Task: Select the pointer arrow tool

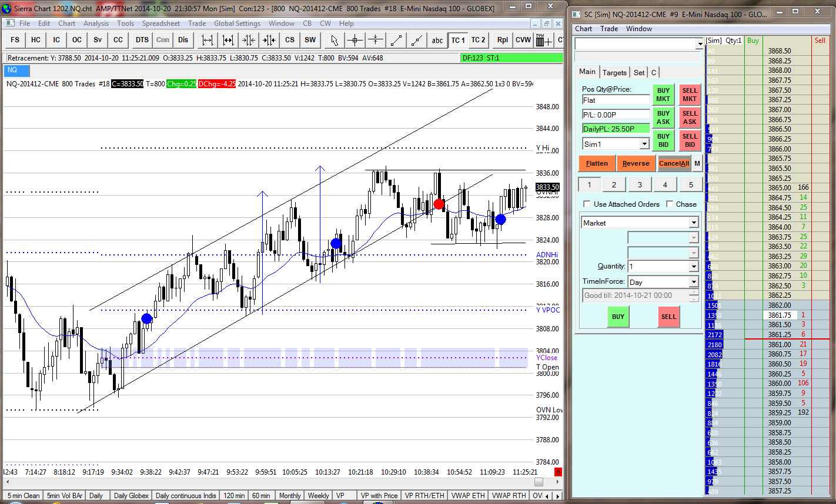Action: pos(335,40)
